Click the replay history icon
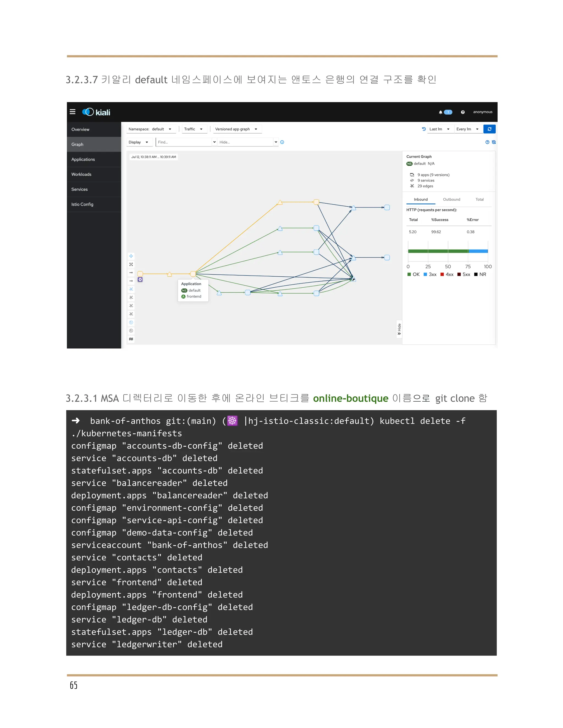The image size is (563, 728). pyautogui.click(x=424, y=129)
